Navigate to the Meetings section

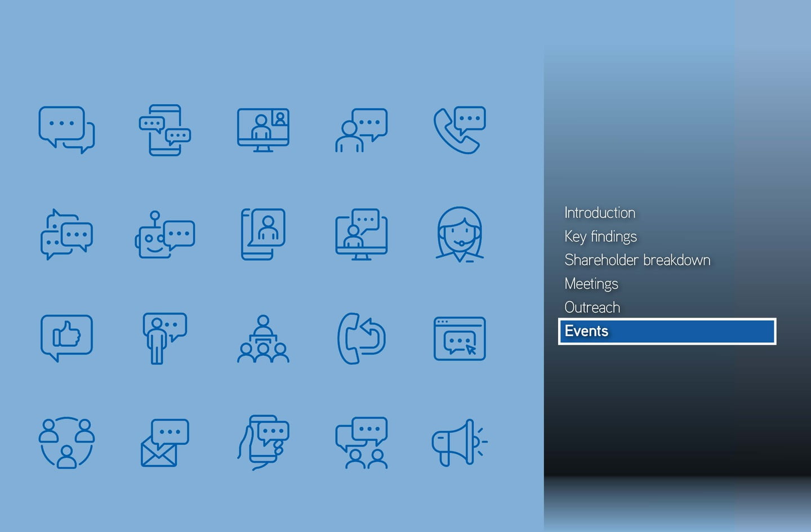(x=591, y=284)
